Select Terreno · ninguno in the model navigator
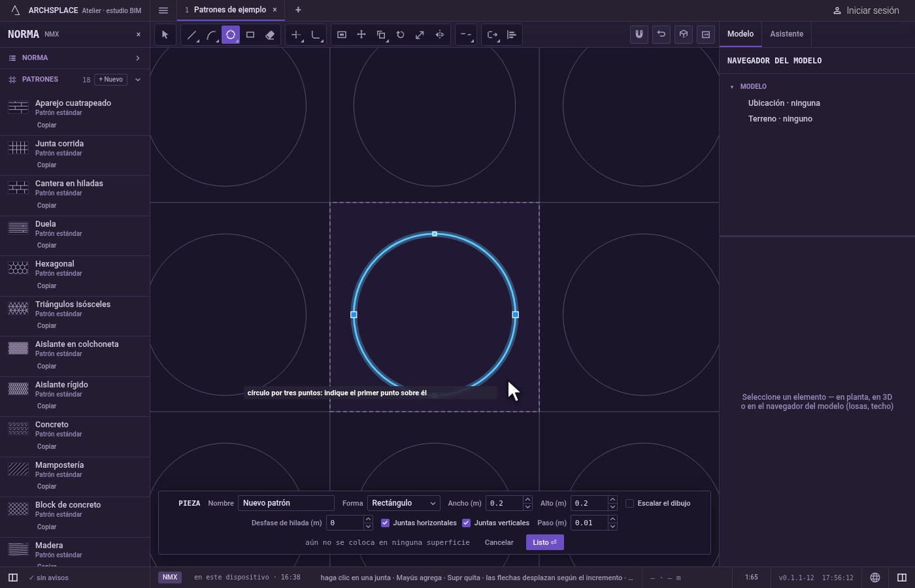The height and width of the screenshot is (588, 915). [x=780, y=119]
